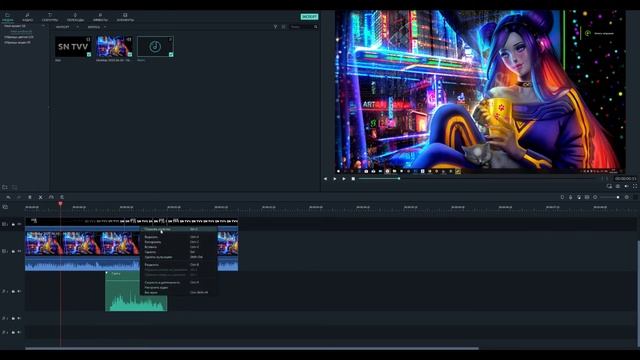Viewport: 640px width, 360px height.
Task: Lock the anime video track
Action: click(x=13, y=251)
